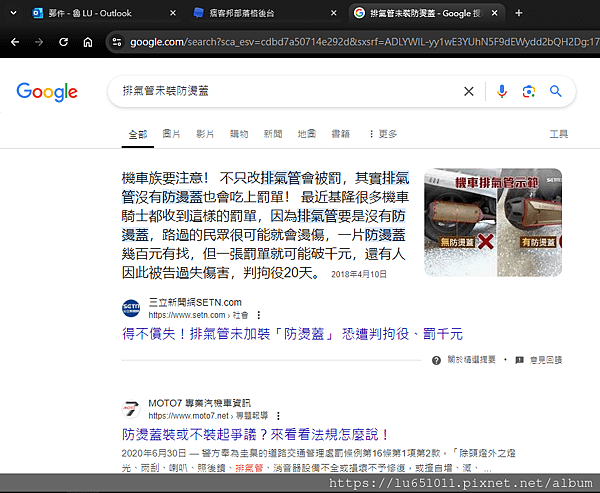Click the address bar URL

364,42
